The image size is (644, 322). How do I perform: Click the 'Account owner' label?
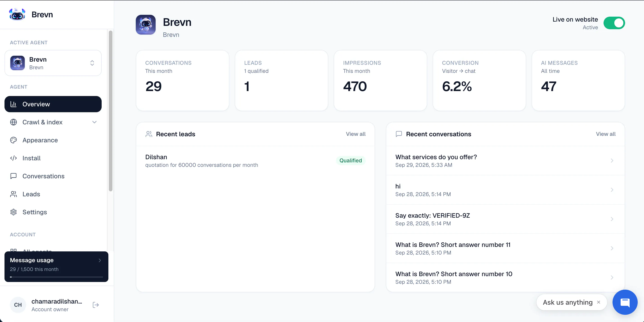50,309
